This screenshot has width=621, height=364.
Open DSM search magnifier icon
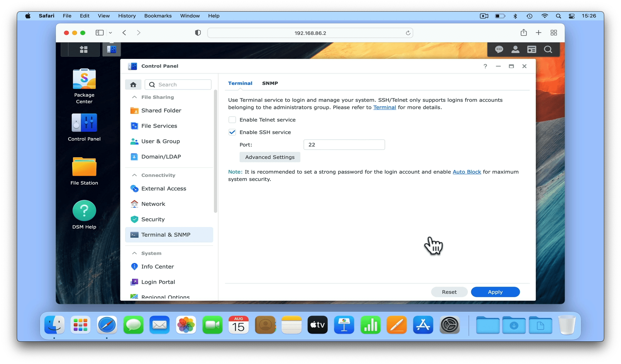click(x=548, y=49)
